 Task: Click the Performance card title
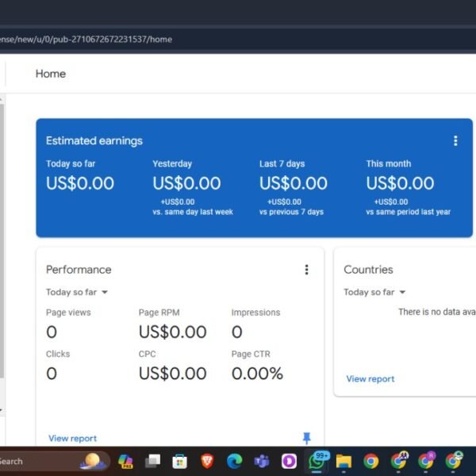(x=79, y=270)
